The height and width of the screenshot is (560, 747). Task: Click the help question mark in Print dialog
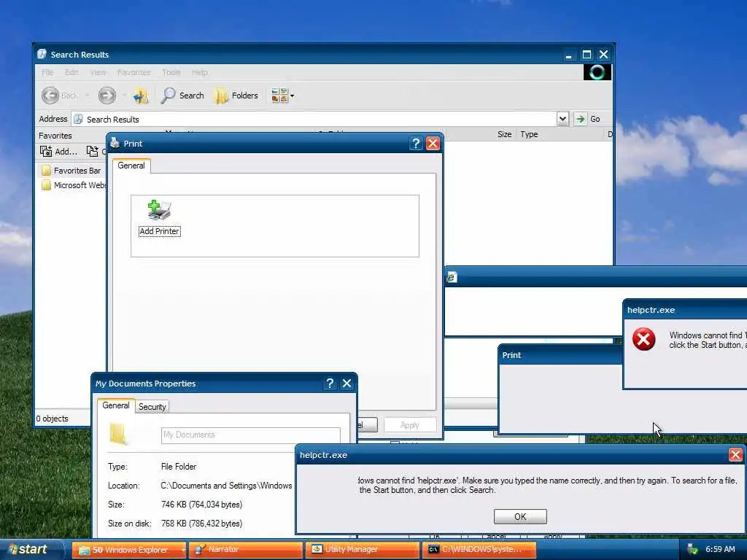tap(416, 144)
